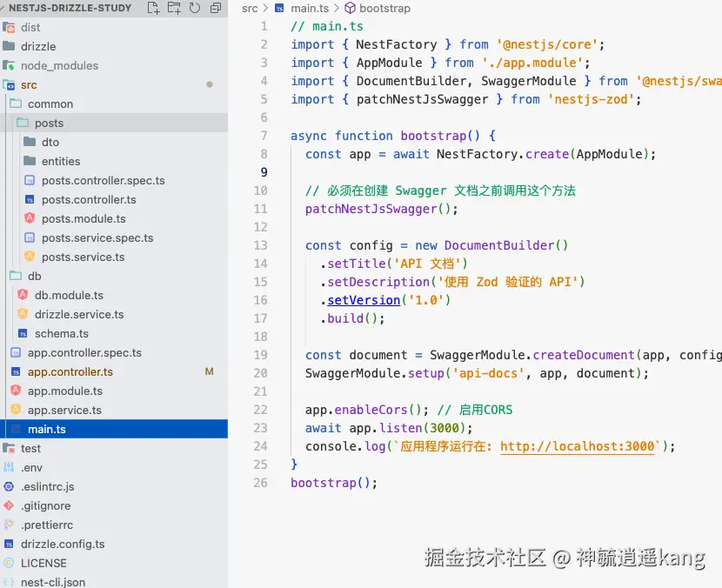The height and width of the screenshot is (588, 722).
Task: Open drizzle.config.ts file
Action: click(114, 544)
